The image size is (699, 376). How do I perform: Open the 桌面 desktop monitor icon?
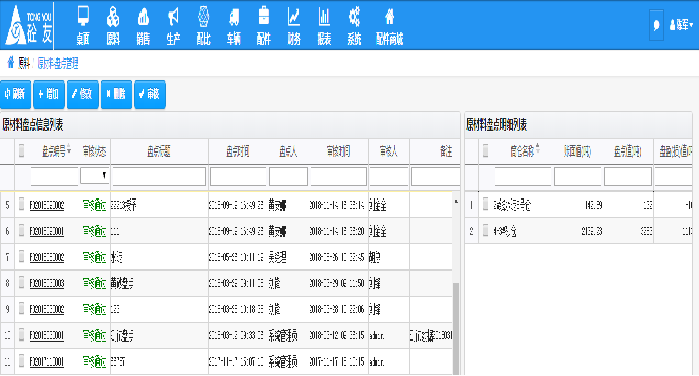point(83,17)
